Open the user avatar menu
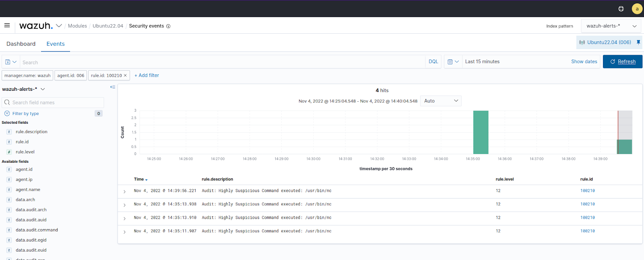This screenshot has height=260, width=644. tap(637, 9)
